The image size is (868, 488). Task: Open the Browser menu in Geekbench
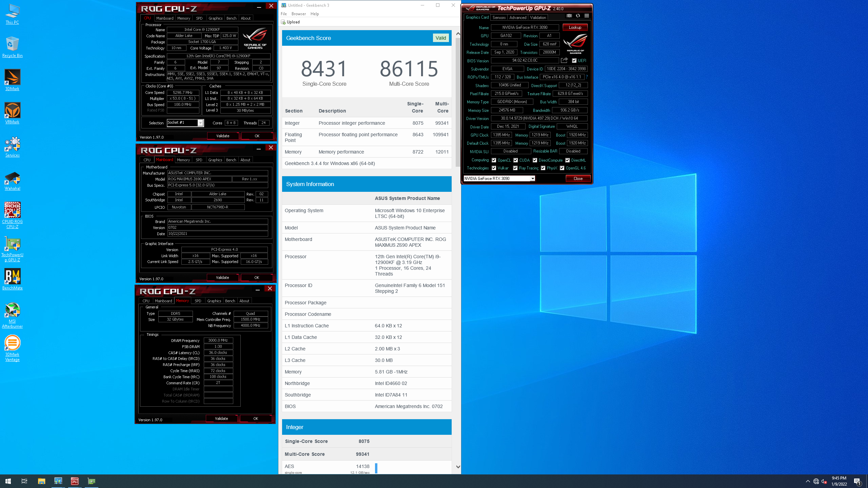298,14
